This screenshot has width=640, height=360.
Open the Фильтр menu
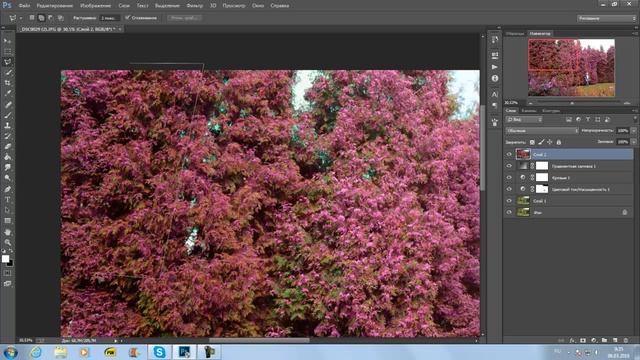(x=195, y=6)
